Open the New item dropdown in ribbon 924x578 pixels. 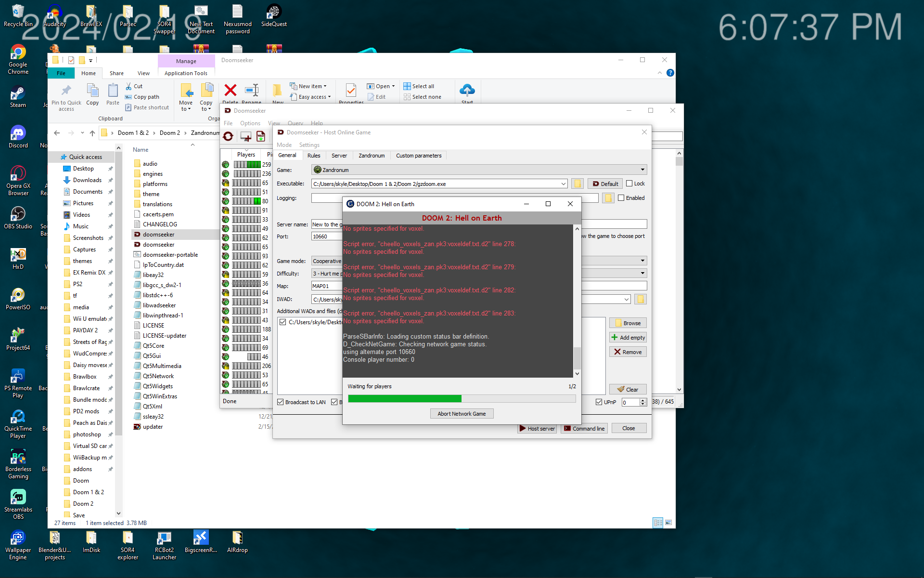[x=308, y=86]
